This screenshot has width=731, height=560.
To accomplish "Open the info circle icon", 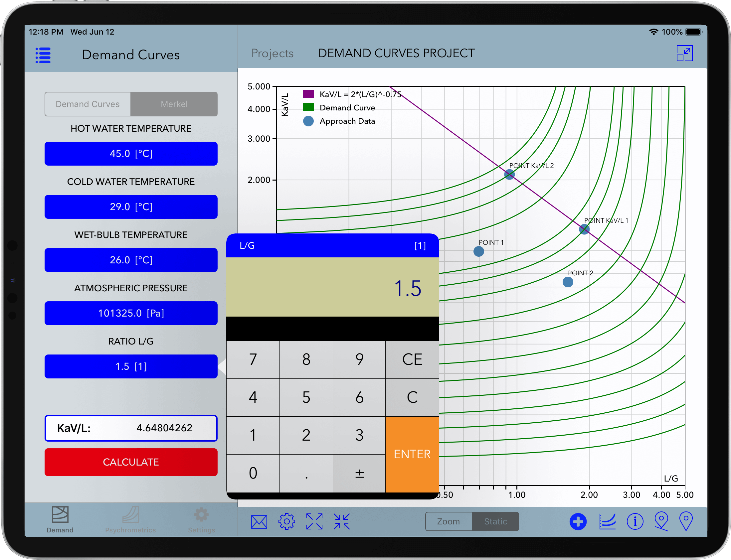I will coord(635,521).
